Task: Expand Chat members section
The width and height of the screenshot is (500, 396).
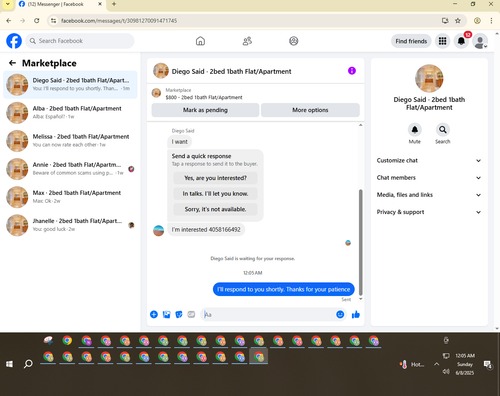Action: (429, 178)
